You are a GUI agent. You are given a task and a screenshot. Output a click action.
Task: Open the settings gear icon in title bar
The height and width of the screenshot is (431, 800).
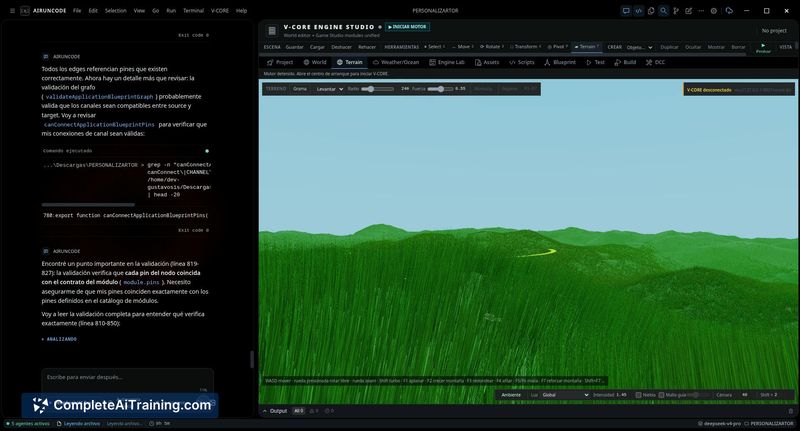coord(714,11)
